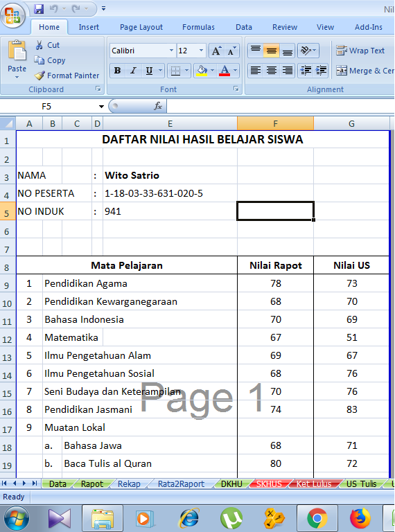Viewport: 395px width, 532px height.
Task: Open Windows Explorer from taskbar
Action: click(103, 518)
